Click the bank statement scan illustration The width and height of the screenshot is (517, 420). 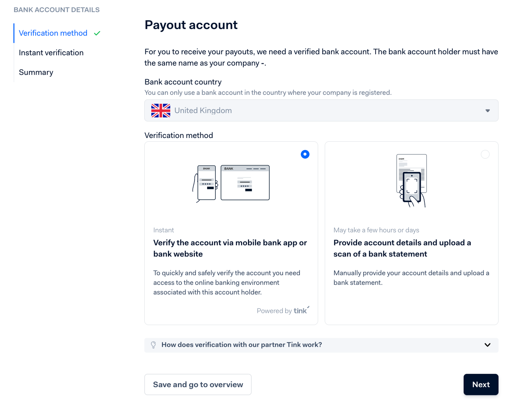tap(411, 180)
